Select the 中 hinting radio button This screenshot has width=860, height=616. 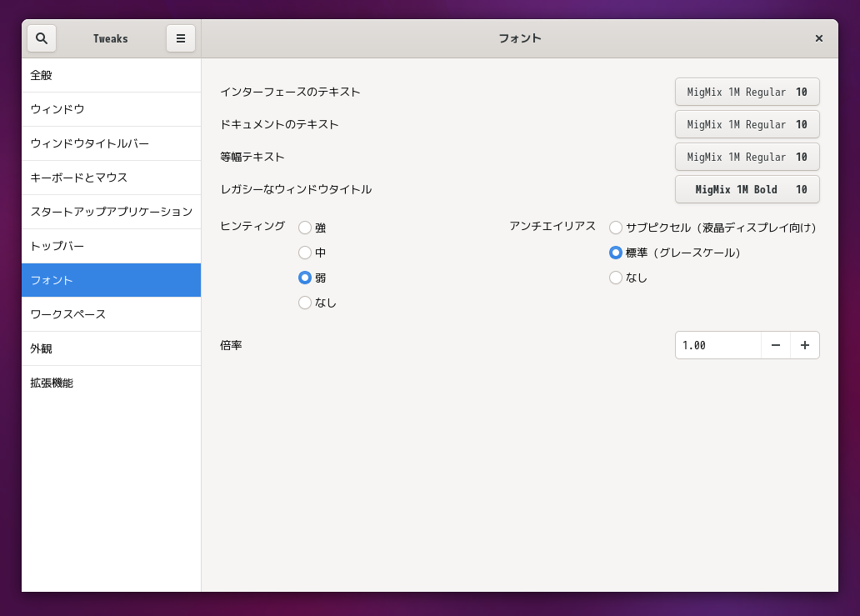[305, 253]
